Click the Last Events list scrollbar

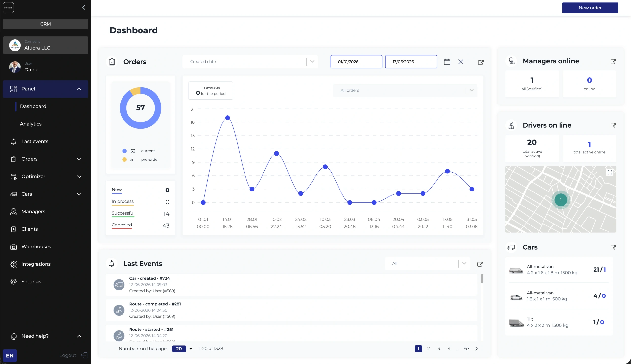tap(482, 279)
